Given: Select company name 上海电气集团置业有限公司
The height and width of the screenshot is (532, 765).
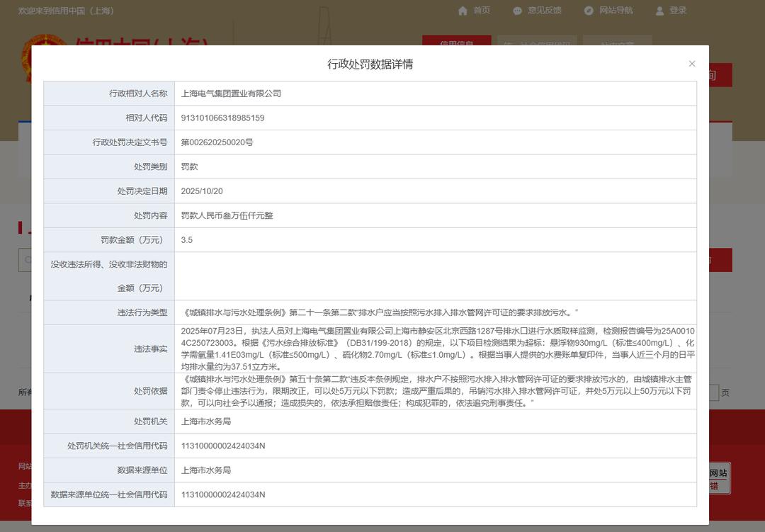Looking at the screenshot, I should click(232, 94).
